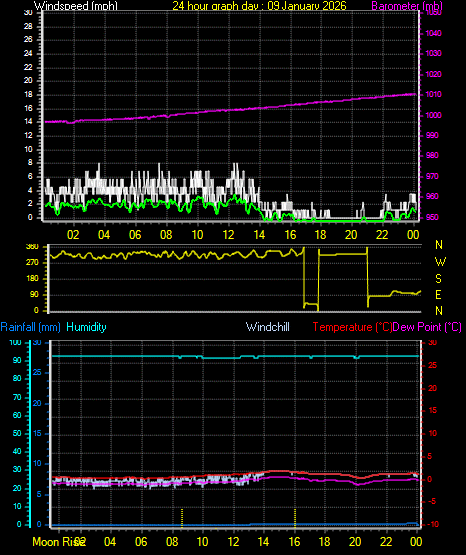Click the -5 value on temperature axis

(432, 502)
